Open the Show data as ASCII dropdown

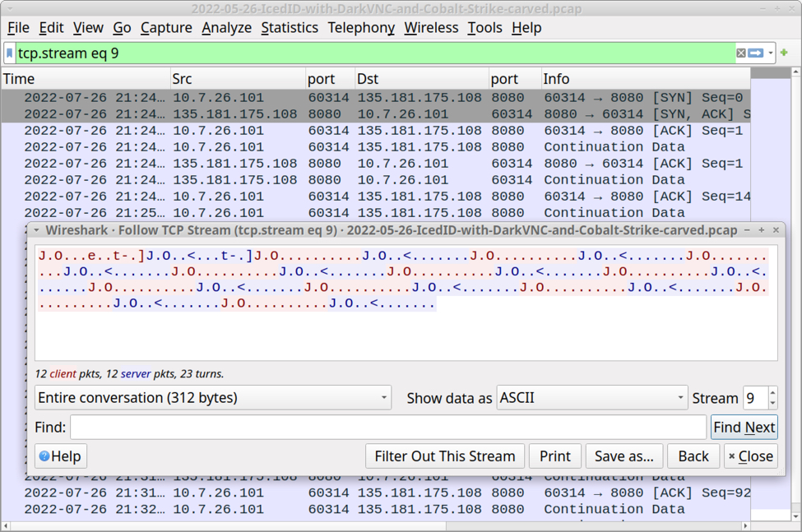coord(592,398)
